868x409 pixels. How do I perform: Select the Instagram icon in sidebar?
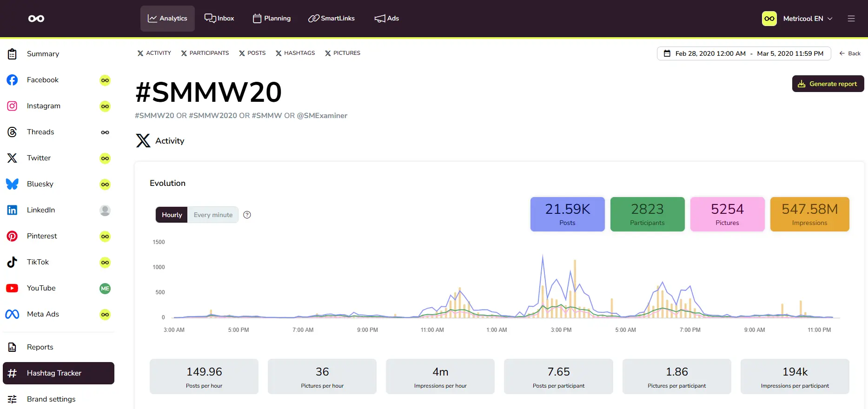(x=13, y=106)
